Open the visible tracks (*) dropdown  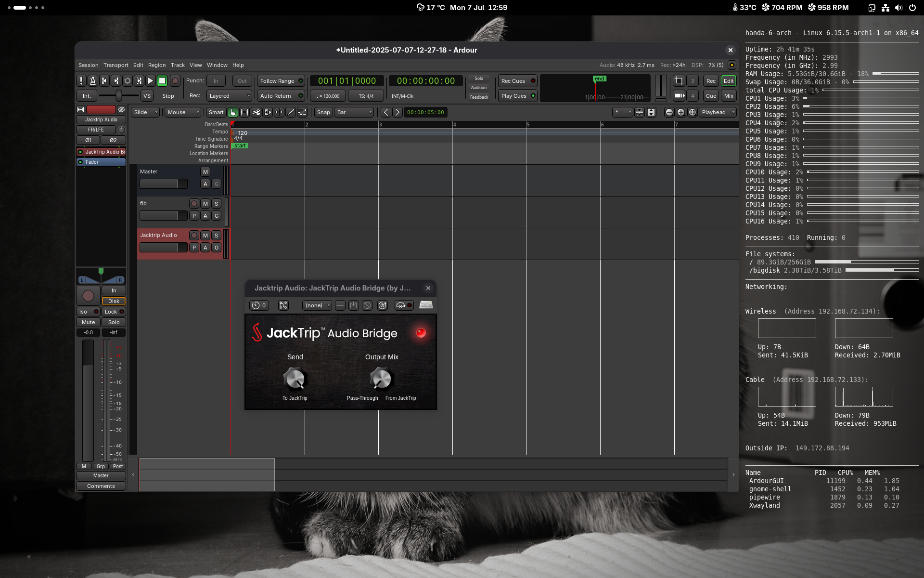point(623,112)
